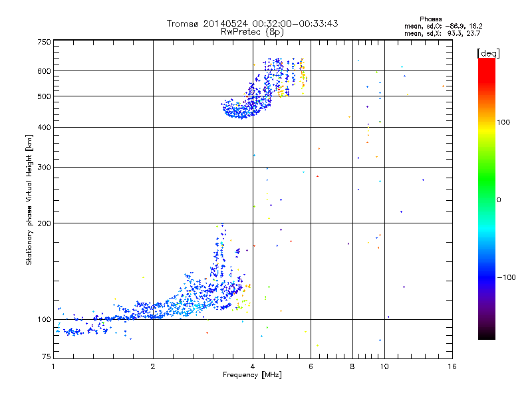
Task: Click the phase colorbar gradient
Action: [487, 199]
